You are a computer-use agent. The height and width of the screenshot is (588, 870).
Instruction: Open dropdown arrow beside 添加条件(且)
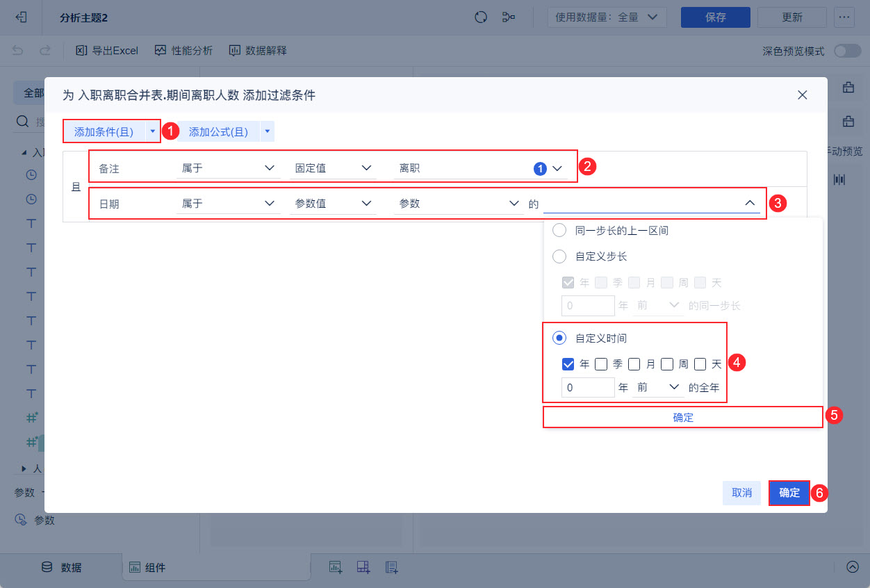(153, 131)
